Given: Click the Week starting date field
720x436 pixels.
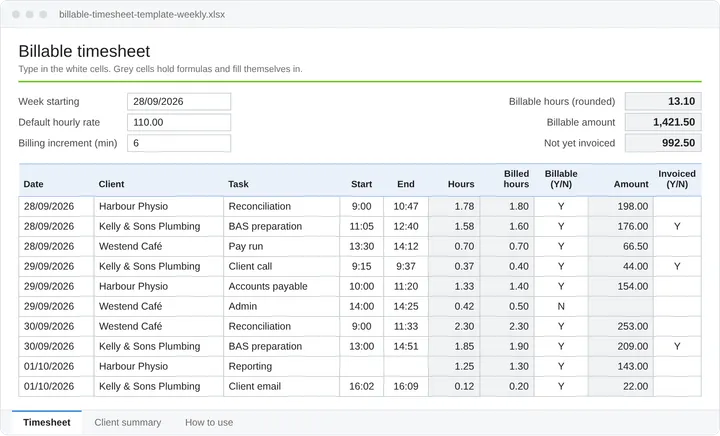Looking at the screenshot, I should click(179, 101).
